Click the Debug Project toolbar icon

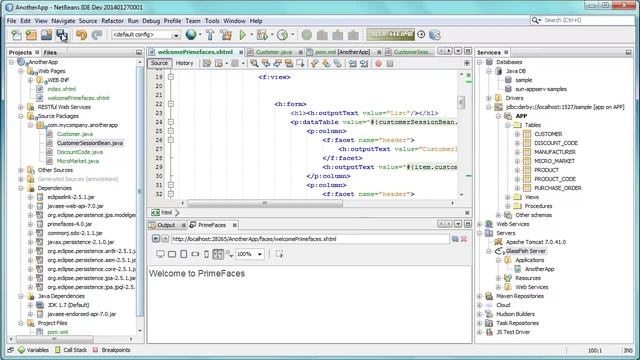(x=262, y=35)
